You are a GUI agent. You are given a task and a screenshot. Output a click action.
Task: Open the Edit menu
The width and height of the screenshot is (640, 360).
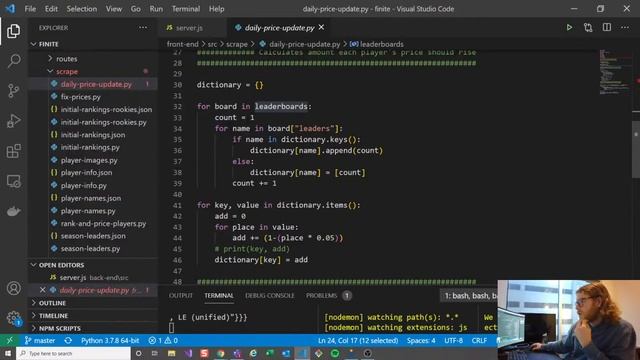coord(51,9)
